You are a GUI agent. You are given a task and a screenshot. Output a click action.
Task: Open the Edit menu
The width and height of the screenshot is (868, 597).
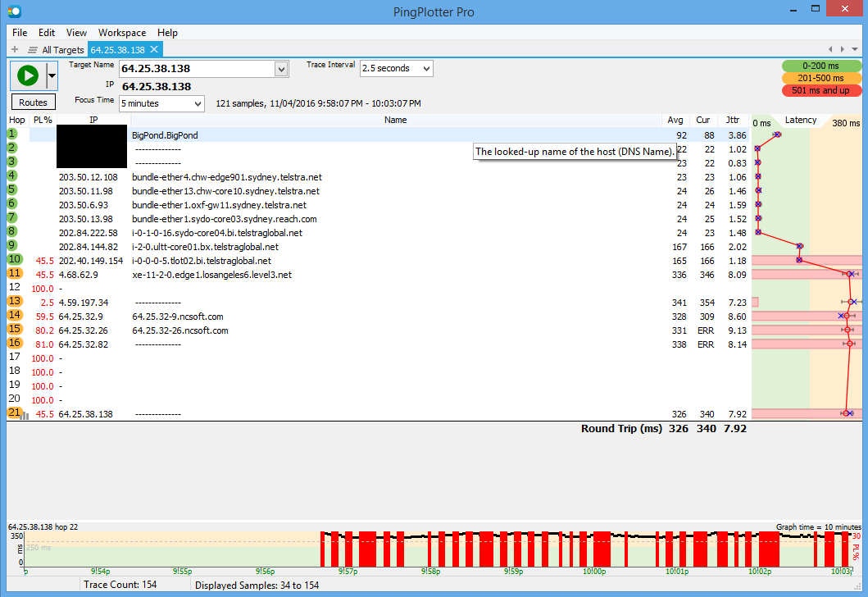coord(47,33)
